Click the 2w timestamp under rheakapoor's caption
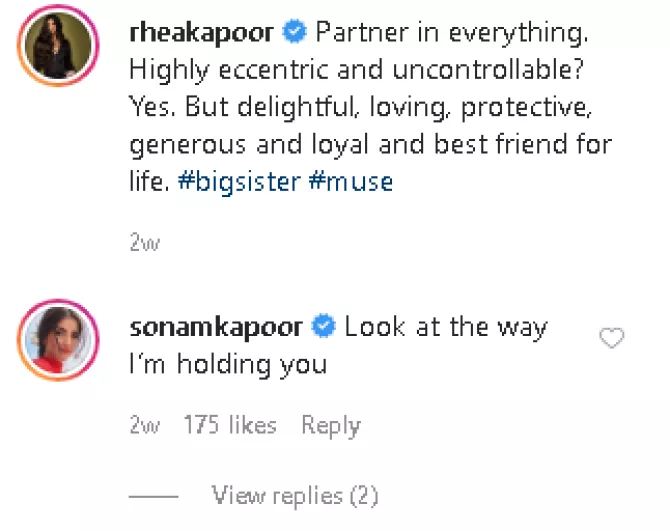The width and height of the screenshot is (670, 531). [144, 243]
